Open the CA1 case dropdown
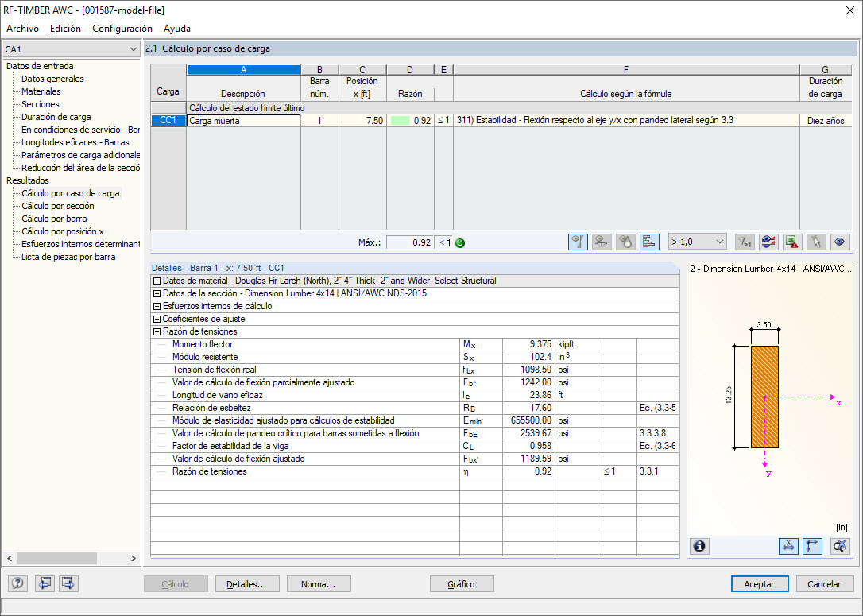The height and width of the screenshot is (616, 863). click(x=71, y=49)
